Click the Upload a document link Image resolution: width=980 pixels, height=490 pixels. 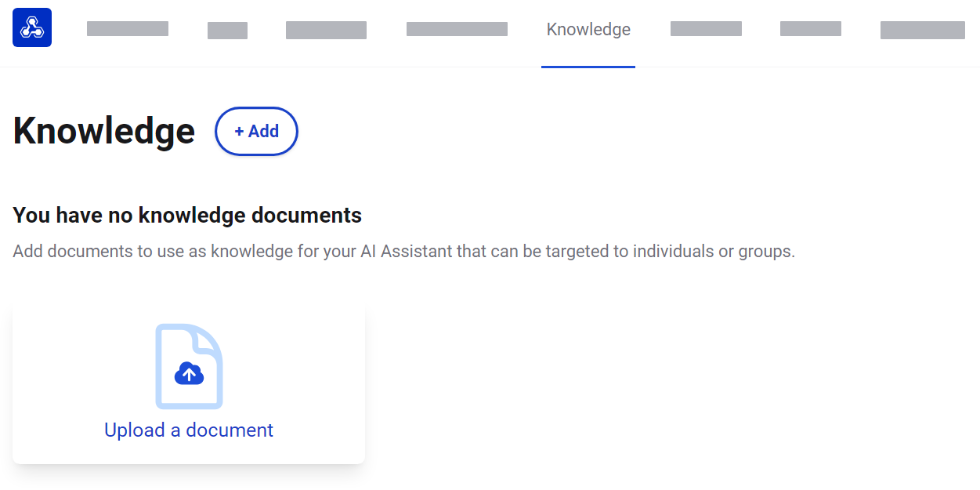pyautogui.click(x=189, y=430)
